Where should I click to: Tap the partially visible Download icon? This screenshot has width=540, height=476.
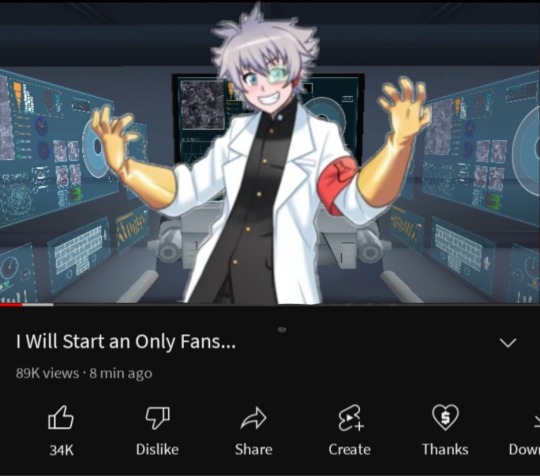point(536,420)
